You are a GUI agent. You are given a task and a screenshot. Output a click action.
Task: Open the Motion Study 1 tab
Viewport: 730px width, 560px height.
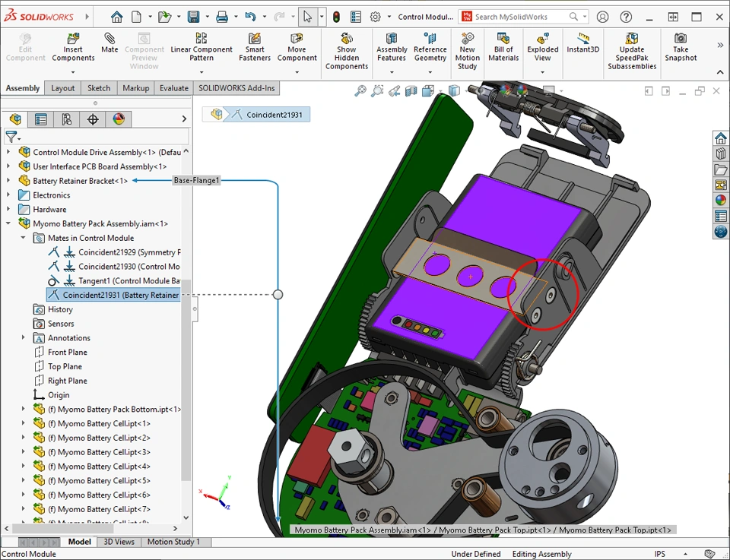tap(173, 542)
